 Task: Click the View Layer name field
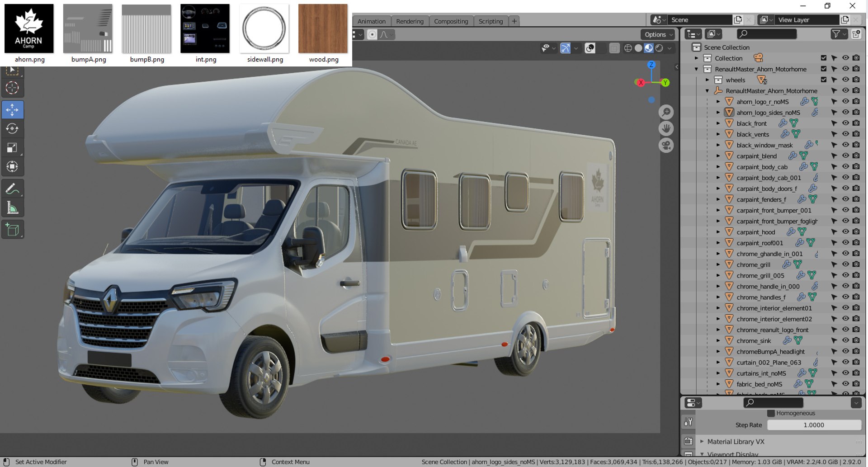[807, 20]
